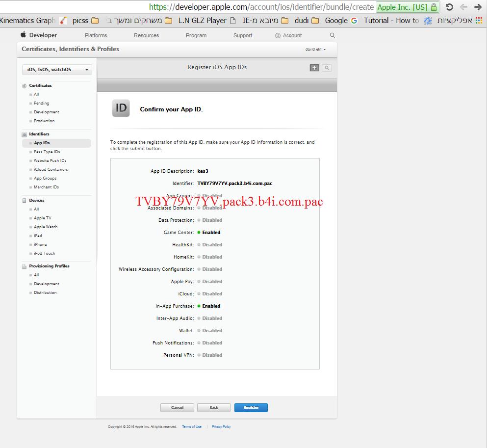Click the browser address bar URL

pos(261,7)
